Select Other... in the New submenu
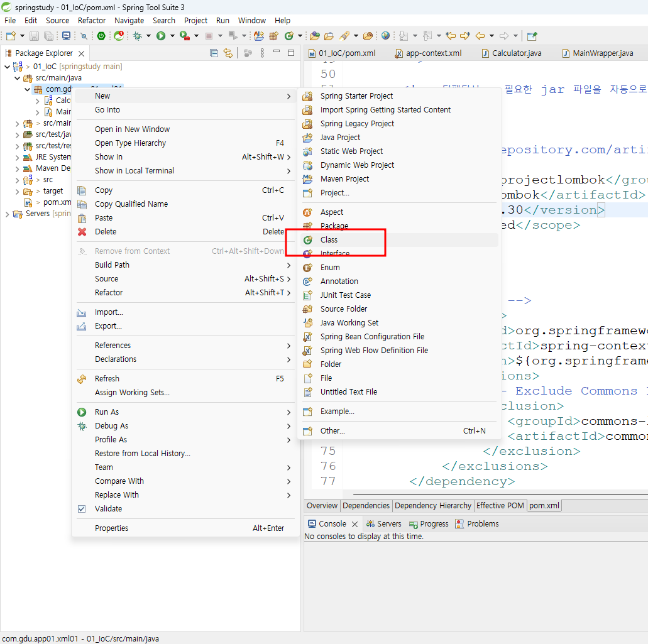This screenshot has height=644, width=648. pyautogui.click(x=399, y=431)
